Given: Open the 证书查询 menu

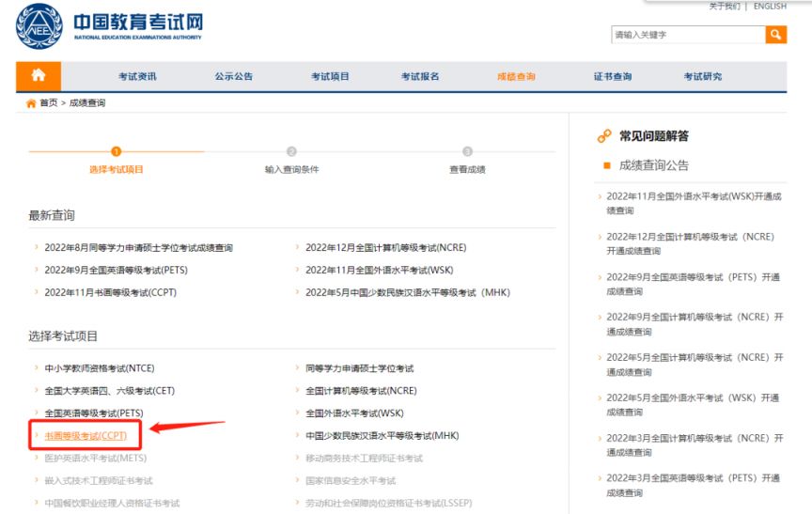Looking at the screenshot, I should [x=613, y=77].
